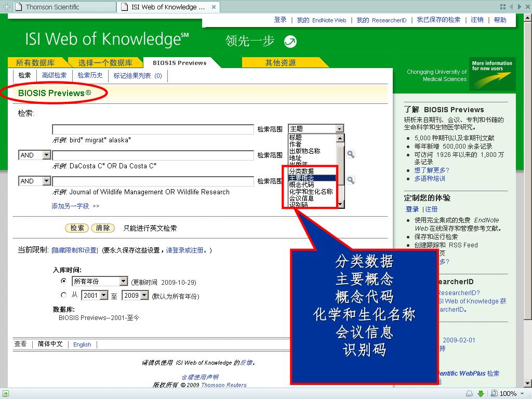Select the 从 year range radio button
The width and height of the screenshot is (532, 399).
(x=63, y=295)
